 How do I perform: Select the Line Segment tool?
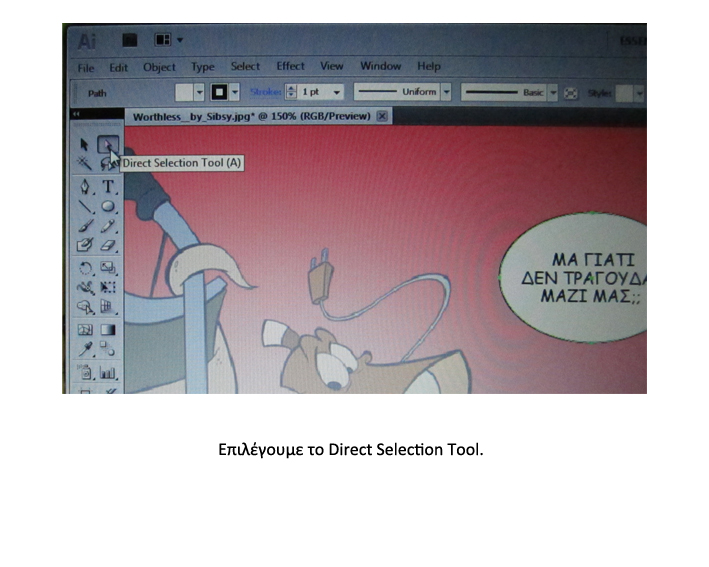coord(85,207)
